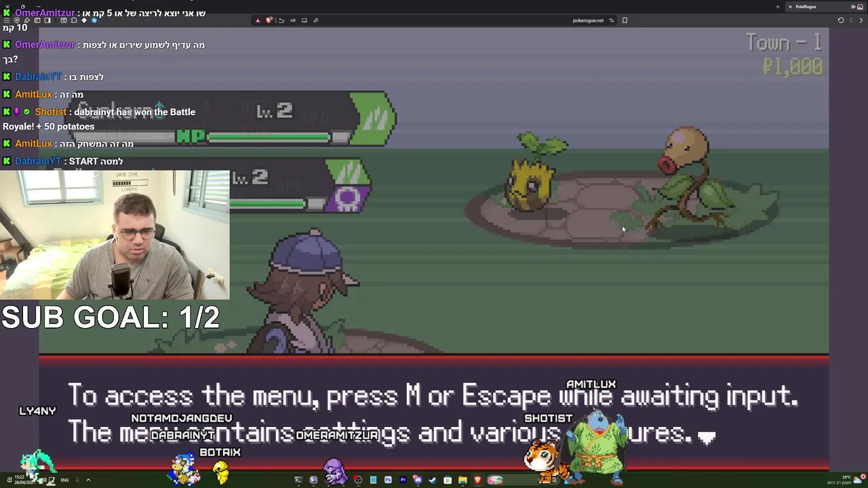
Task: Click the "Town - 1" wave label
Action: click(784, 43)
